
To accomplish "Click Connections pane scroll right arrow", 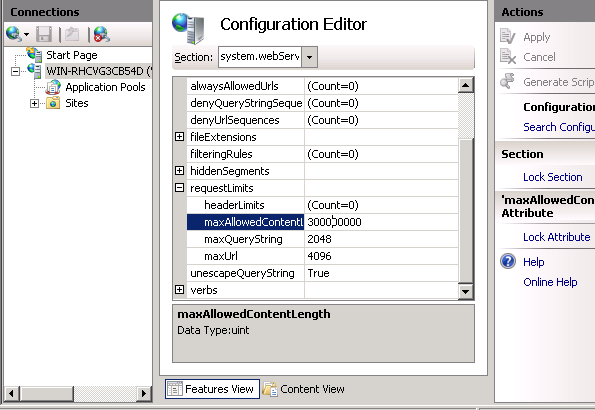I will pos(144,393).
